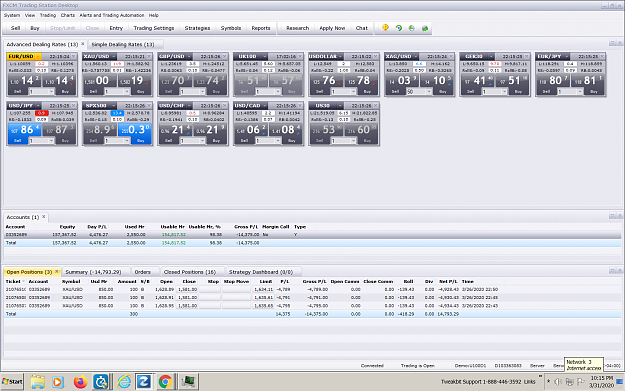Click the Entry toolbar button

pyautogui.click(x=116, y=28)
